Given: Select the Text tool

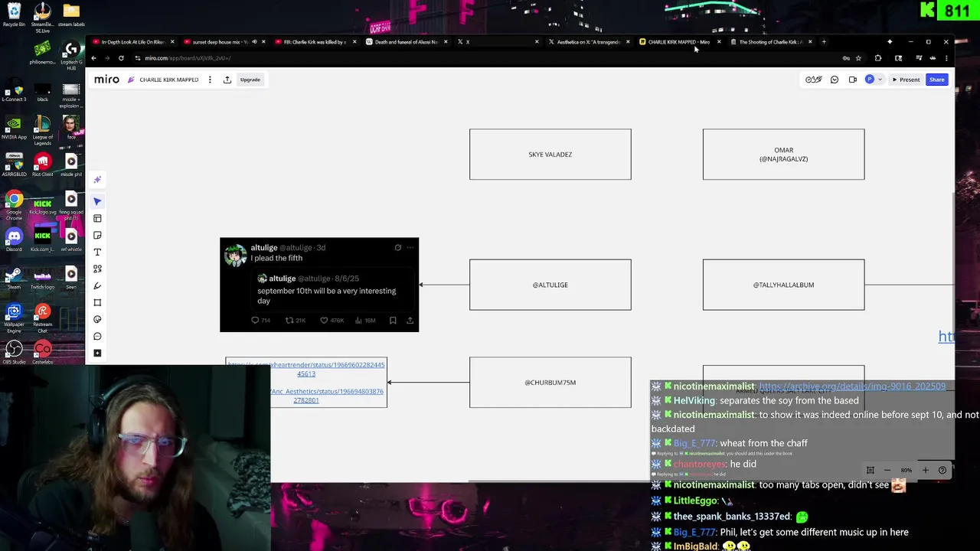Looking at the screenshot, I should [97, 253].
